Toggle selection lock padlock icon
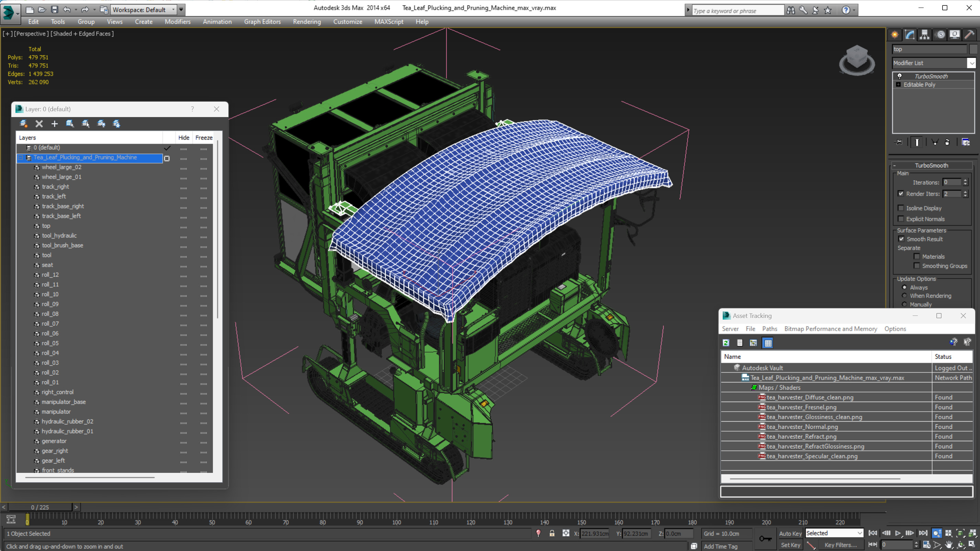Screen dimensions: 980x551 point(552,533)
